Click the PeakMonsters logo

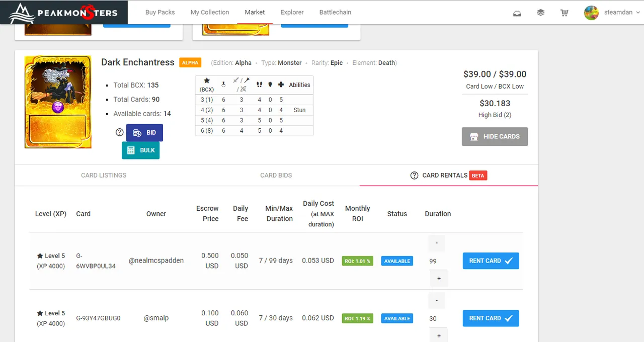click(64, 13)
